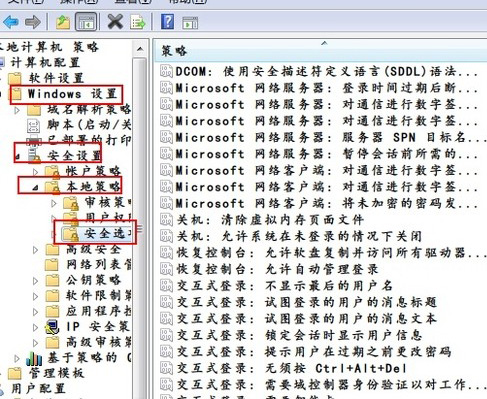The image size is (487, 399).
Task: Select 交互式登录: 需要域控制器身份验证 policy
Action: (331, 385)
